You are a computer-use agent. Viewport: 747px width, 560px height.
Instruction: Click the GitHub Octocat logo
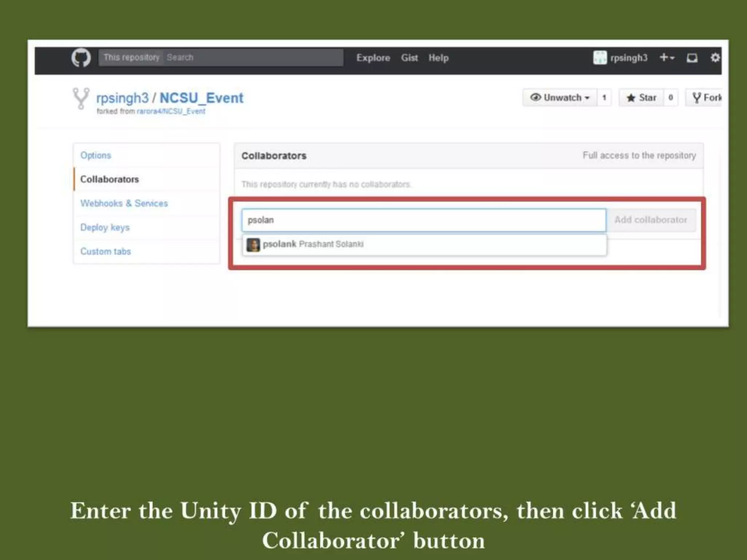point(81,58)
